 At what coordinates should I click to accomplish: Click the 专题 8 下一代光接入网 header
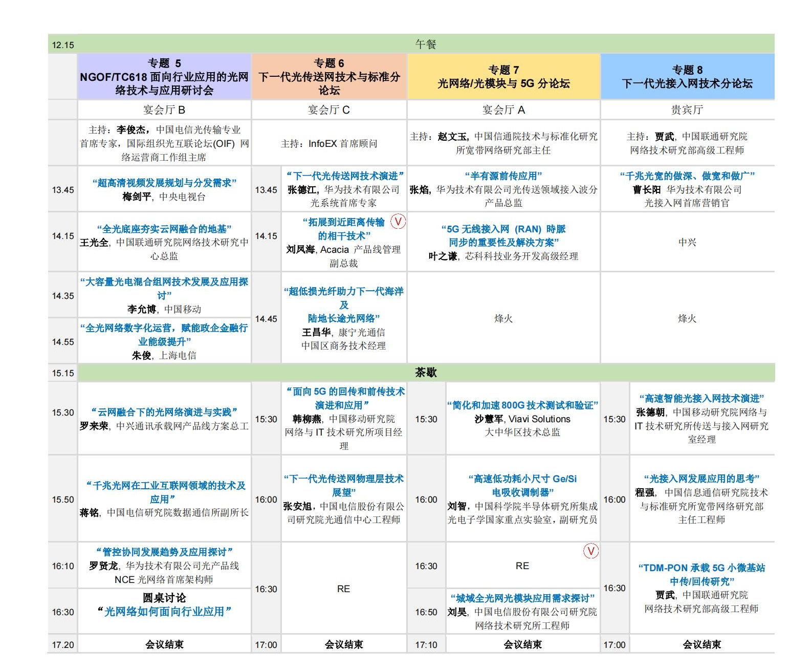(x=687, y=77)
